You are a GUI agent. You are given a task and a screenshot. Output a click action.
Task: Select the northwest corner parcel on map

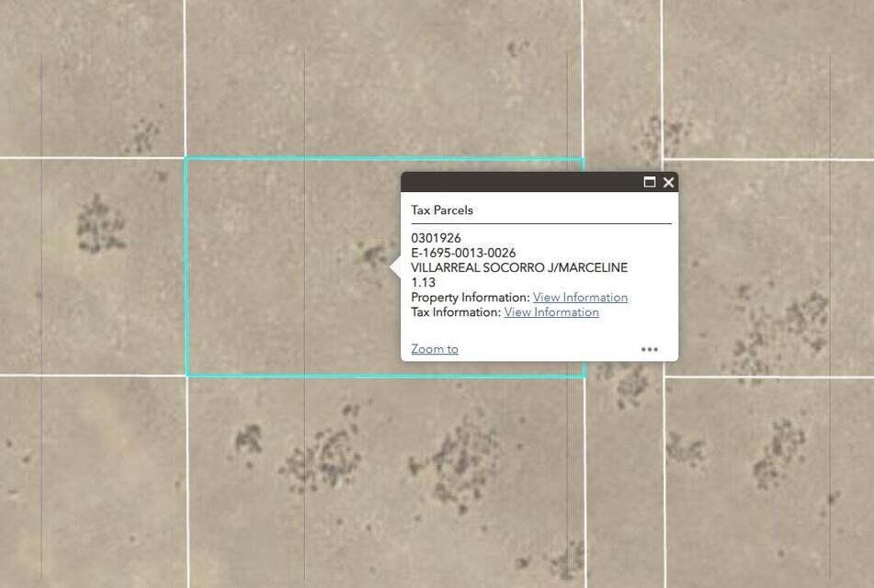(92, 78)
